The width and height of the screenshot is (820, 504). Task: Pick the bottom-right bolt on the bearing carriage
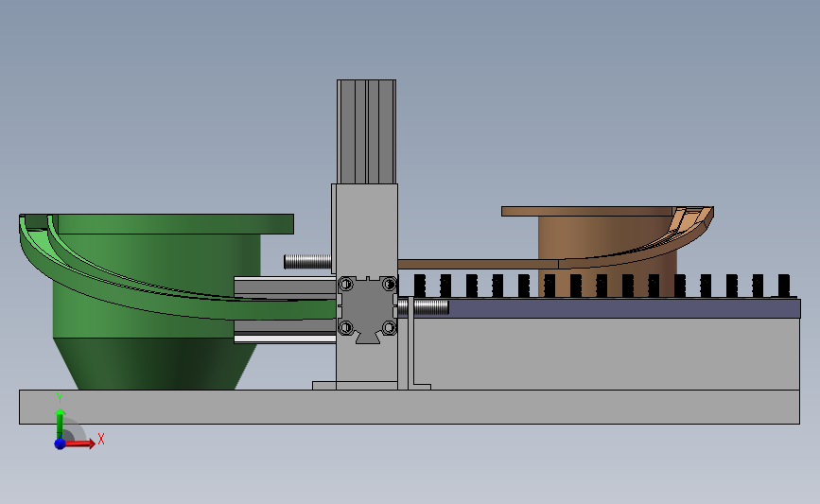[x=389, y=328]
